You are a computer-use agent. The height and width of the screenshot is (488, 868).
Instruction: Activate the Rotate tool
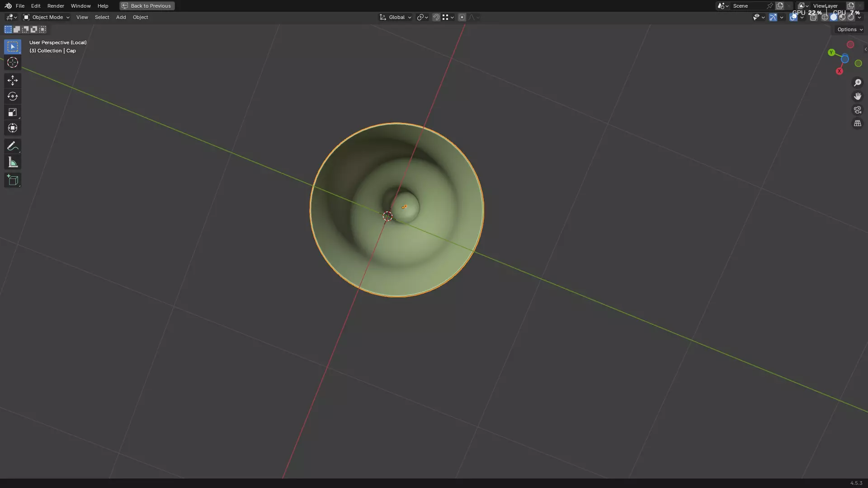[x=12, y=96]
